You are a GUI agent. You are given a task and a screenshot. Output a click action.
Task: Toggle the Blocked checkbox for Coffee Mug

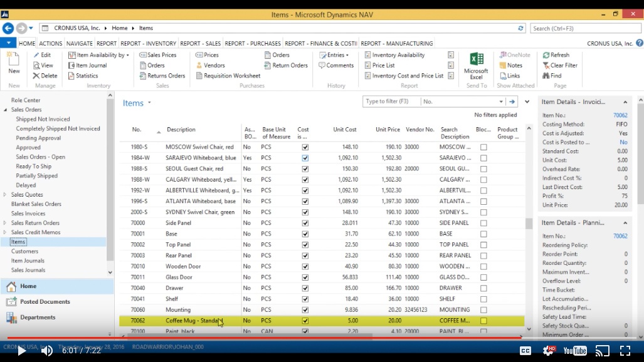483,320
